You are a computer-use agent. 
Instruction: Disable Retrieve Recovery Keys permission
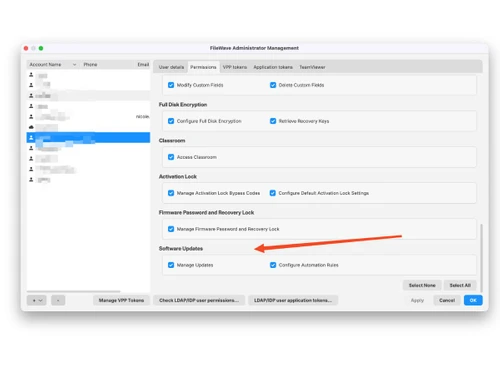click(x=273, y=121)
